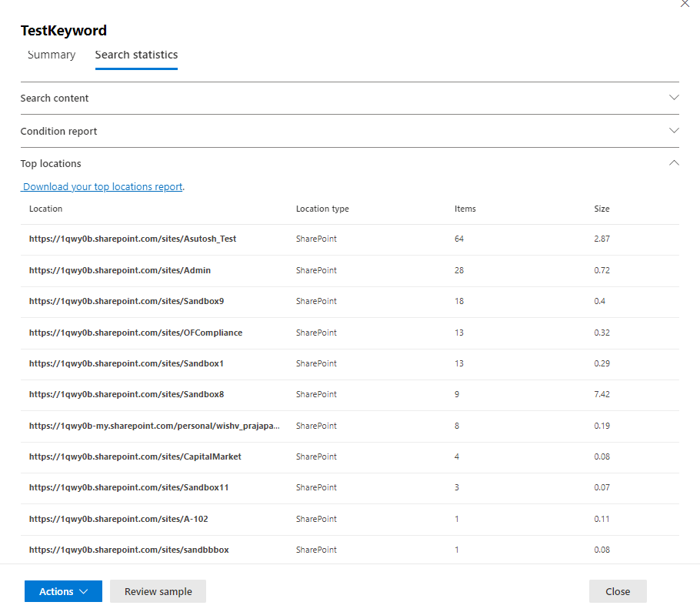Select the personal OneDrive wishv_prajapa location

pos(154,426)
